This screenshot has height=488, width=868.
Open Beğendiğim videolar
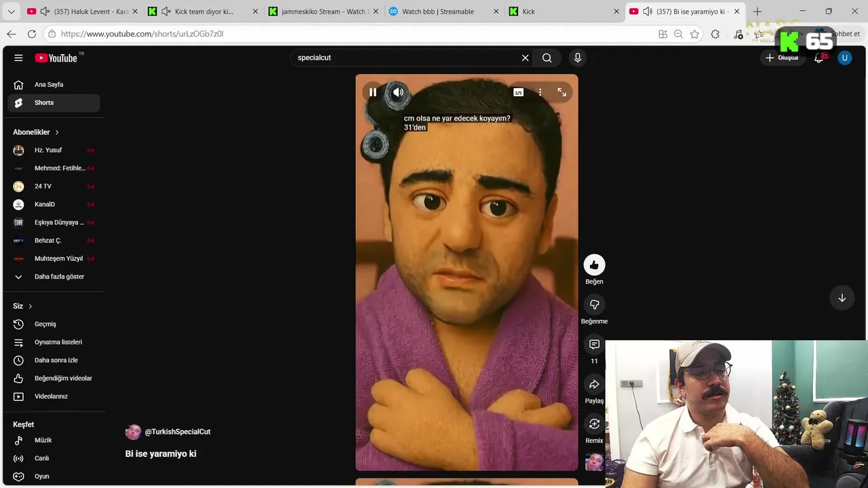tap(54, 378)
